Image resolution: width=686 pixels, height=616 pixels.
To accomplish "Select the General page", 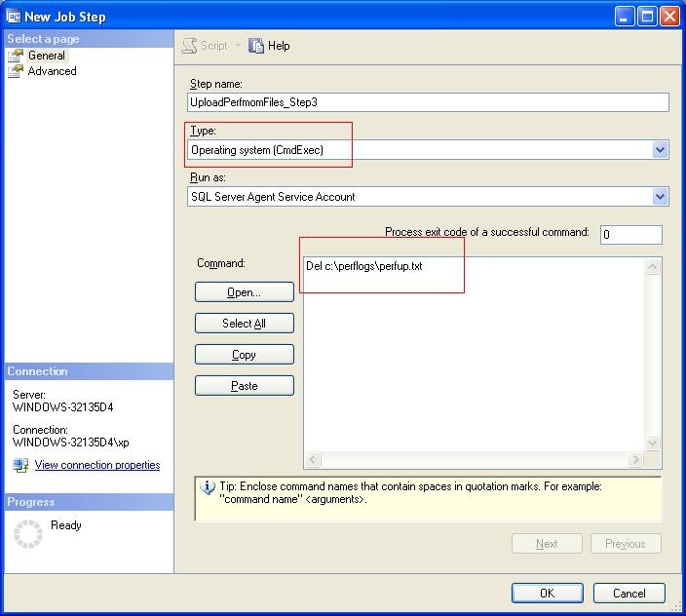I will (x=46, y=56).
